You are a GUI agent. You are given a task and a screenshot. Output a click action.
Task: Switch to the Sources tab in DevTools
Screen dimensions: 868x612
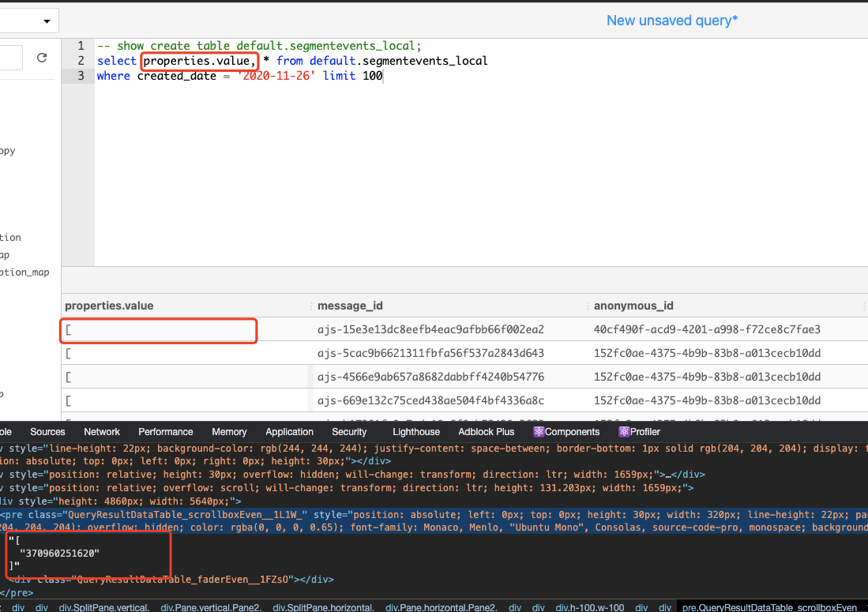pos(47,432)
